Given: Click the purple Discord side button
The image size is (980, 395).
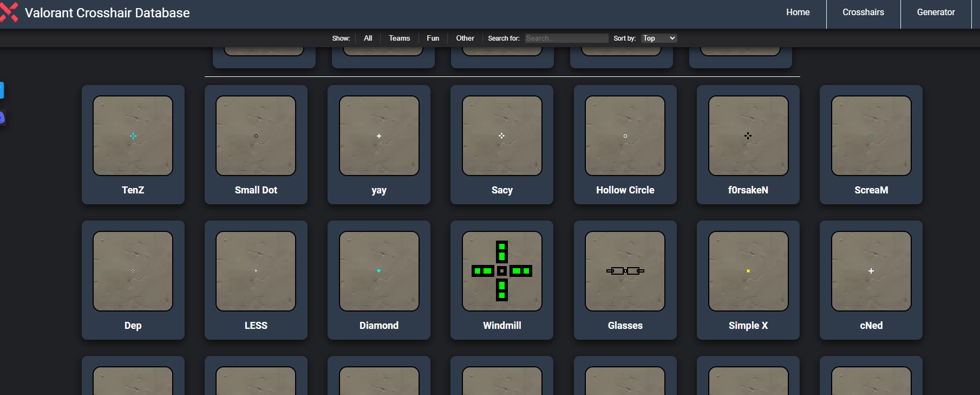Looking at the screenshot, I should 2,117.
